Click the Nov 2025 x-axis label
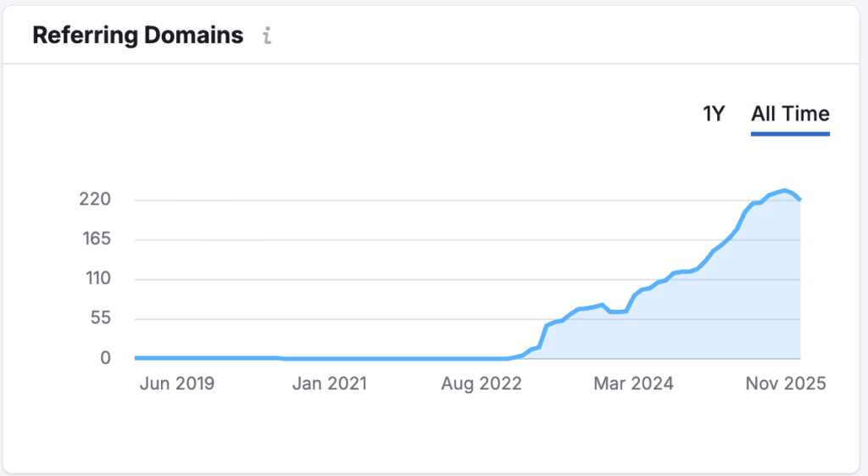The image size is (868, 476). coord(784,384)
